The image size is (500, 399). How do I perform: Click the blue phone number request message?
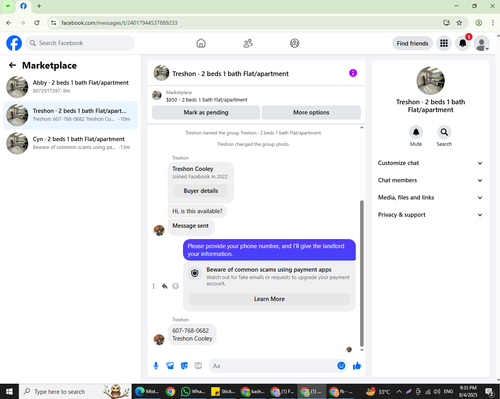tap(269, 250)
